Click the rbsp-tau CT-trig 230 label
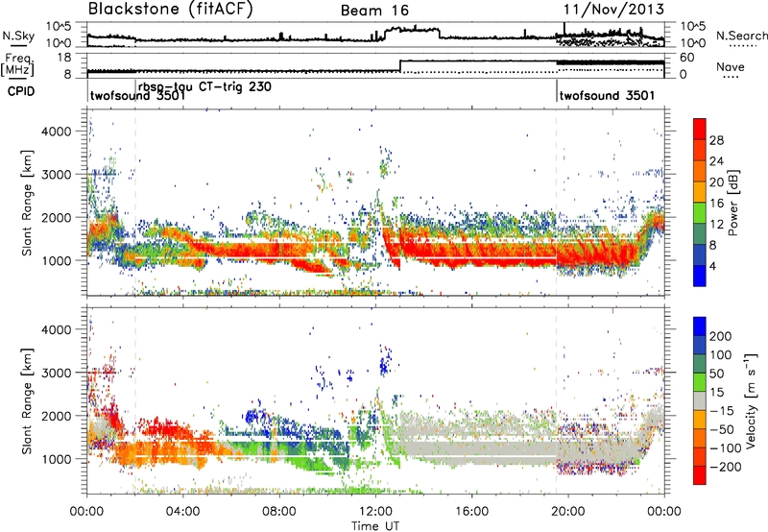Viewport: 768px width, 532px height. click(x=204, y=86)
